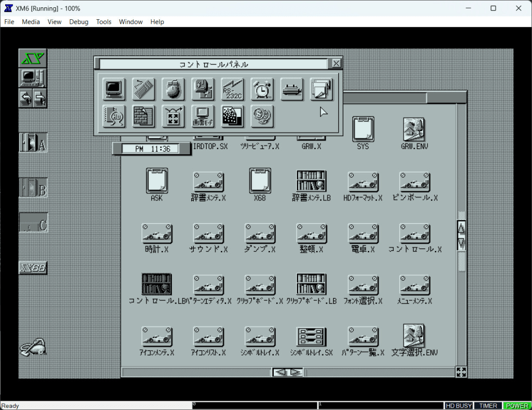Open the printer settings icon

point(292,89)
